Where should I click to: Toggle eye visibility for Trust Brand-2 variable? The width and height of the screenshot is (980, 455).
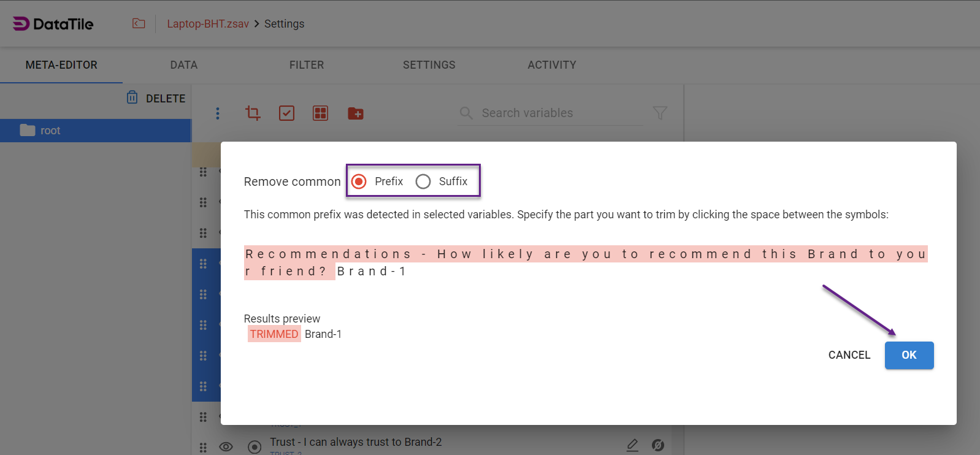pyautogui.click(x=226, y=446)
